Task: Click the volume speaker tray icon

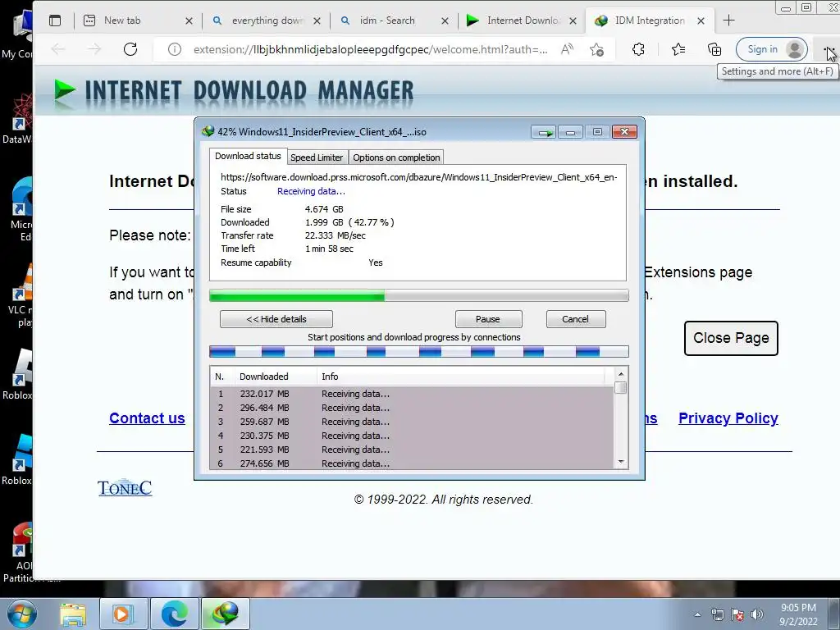Action: click(x=757, y=614)
